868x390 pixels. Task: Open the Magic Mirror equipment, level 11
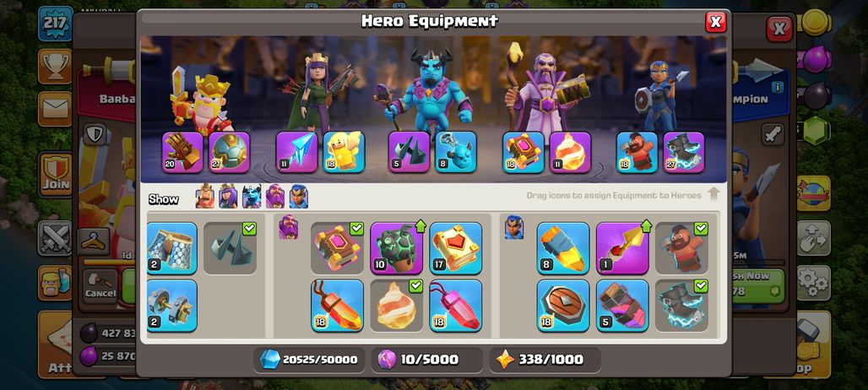click(x=296, y=152)
